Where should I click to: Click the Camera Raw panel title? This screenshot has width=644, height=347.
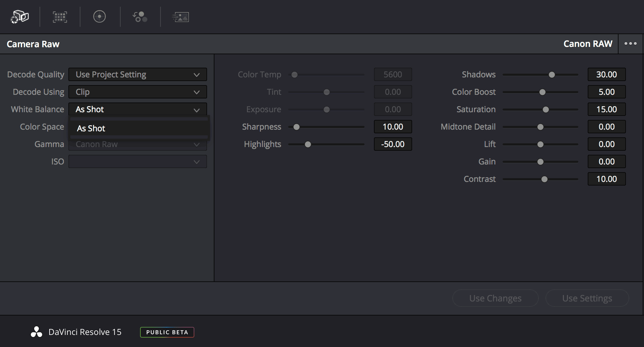point(33,44)
